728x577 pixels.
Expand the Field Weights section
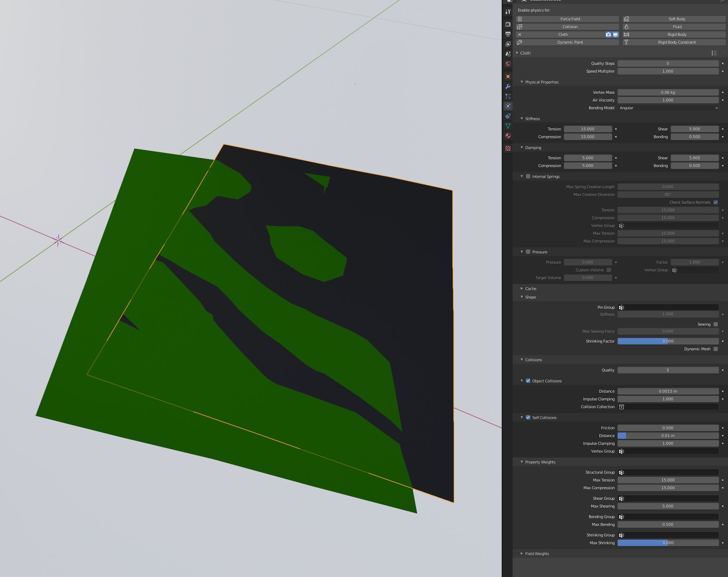(537, 553)
